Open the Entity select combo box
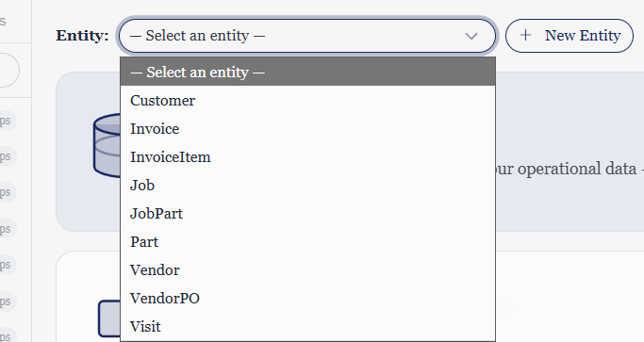This screenshot has height=342, width=644. tap(307, 36)
